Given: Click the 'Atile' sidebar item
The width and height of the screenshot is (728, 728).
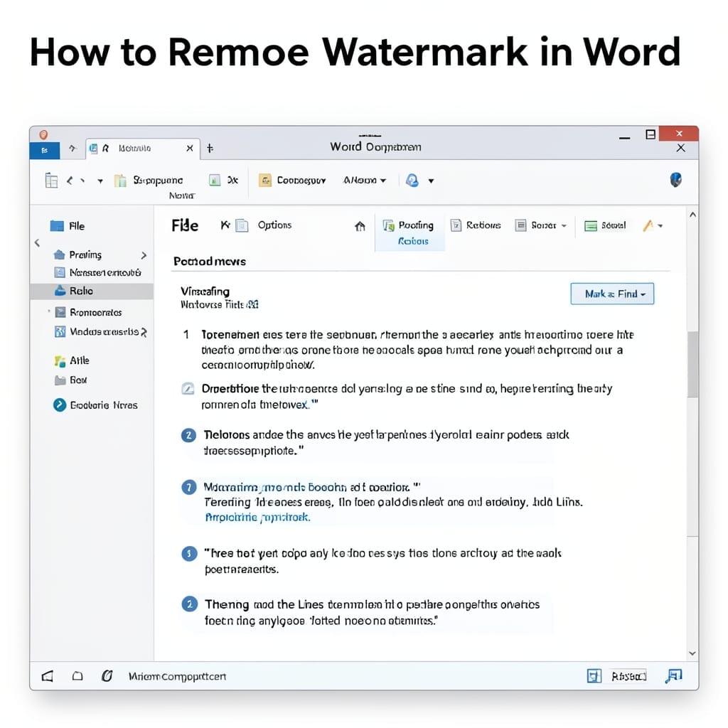Looking at the screenshot, I should tap(72, 360).
